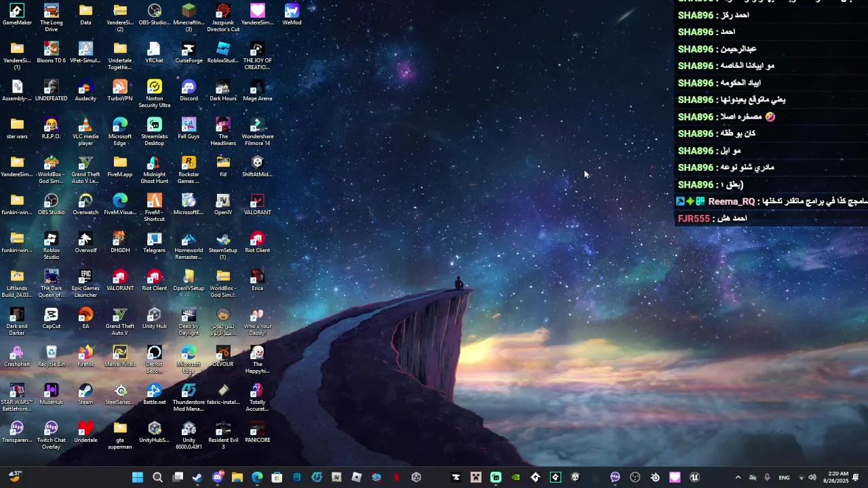Launch Dark Hours from desktop
This screenshot has width=868, height=488.
tap(223, 90)
